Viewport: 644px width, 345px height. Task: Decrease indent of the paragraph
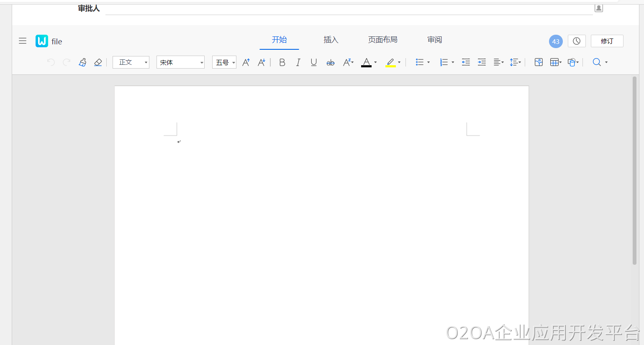(x=466, y=62)
